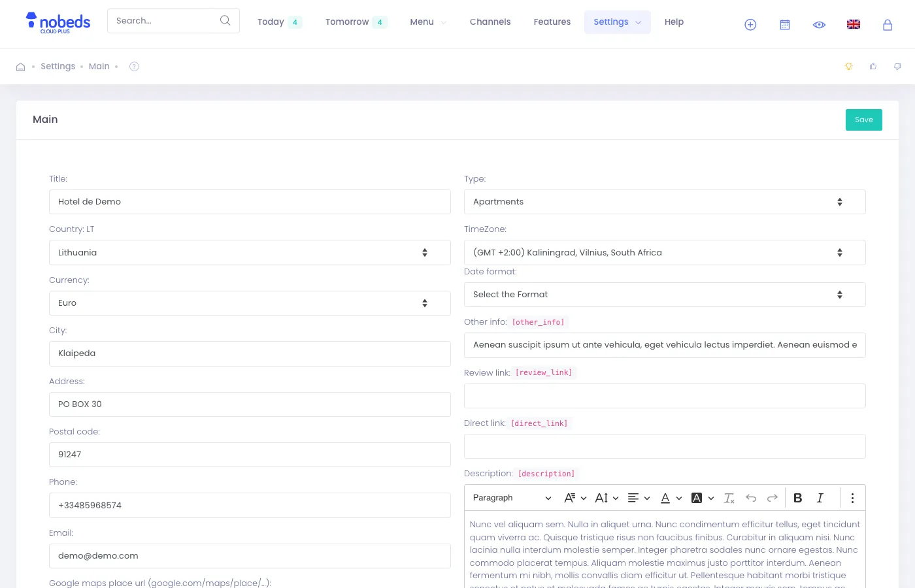Click Main breadcrumb link
This screenshot has height=588, width=915.
99,67
